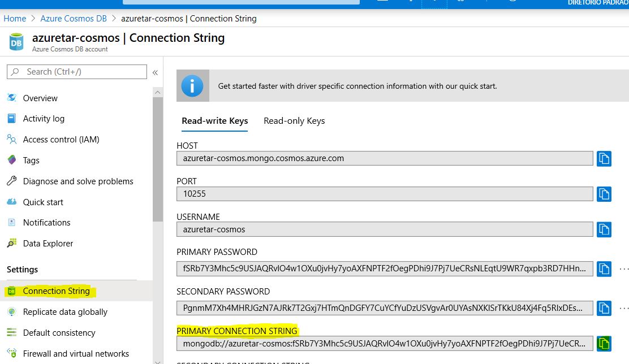Click the Activity log icon
The height and width of the screenshot is (364, 629).
pos(12,118)
